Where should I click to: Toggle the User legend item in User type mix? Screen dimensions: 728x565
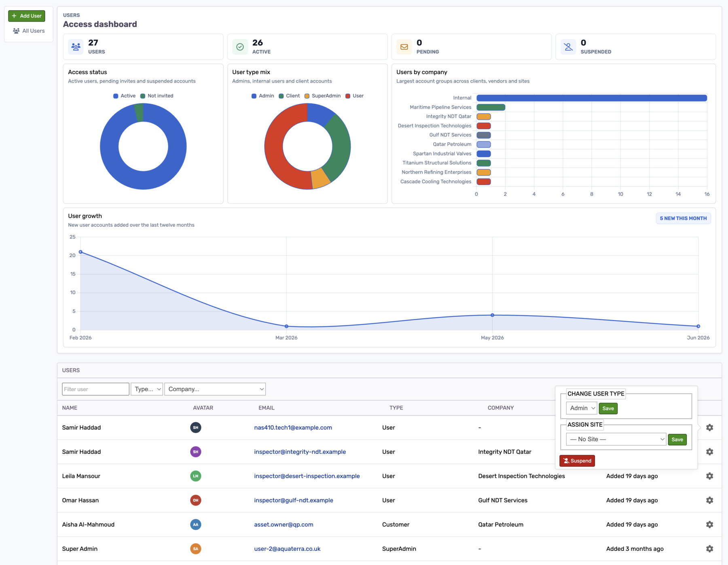tap(354, 96)
